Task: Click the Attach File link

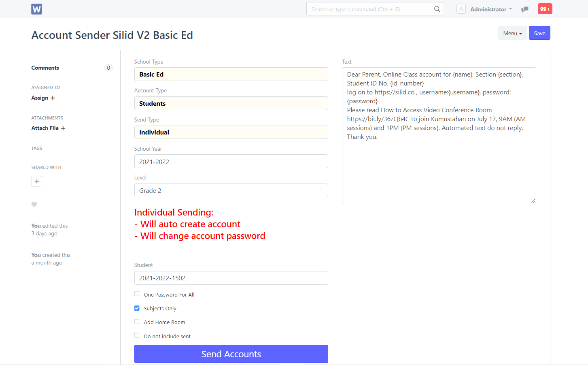Action: (45, 128)
